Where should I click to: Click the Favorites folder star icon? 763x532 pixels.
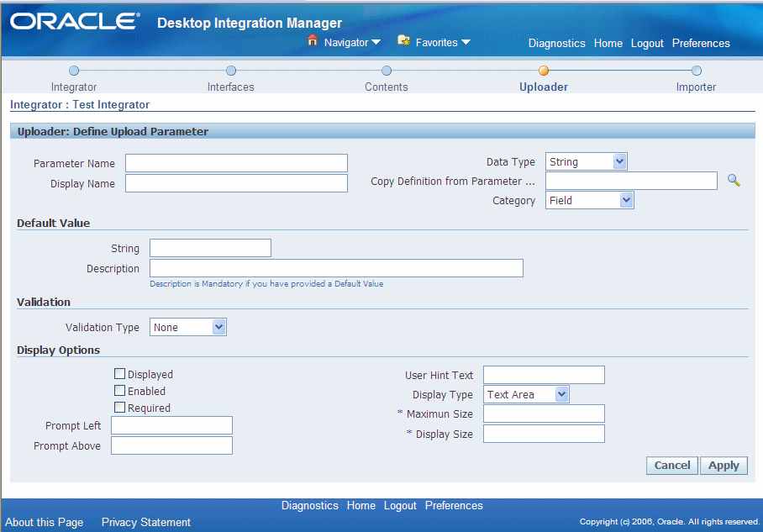tap(403, 41)
